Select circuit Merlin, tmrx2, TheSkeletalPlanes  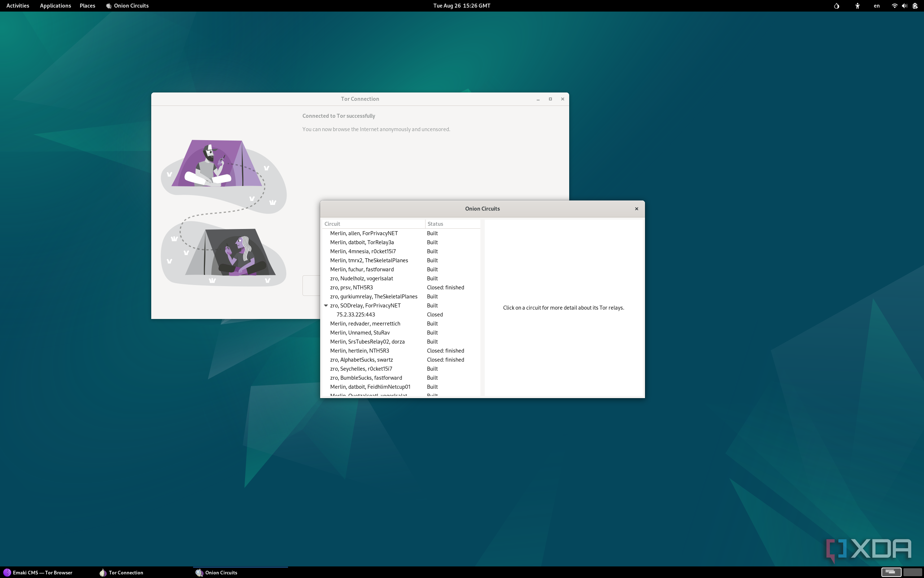[401, 260]
